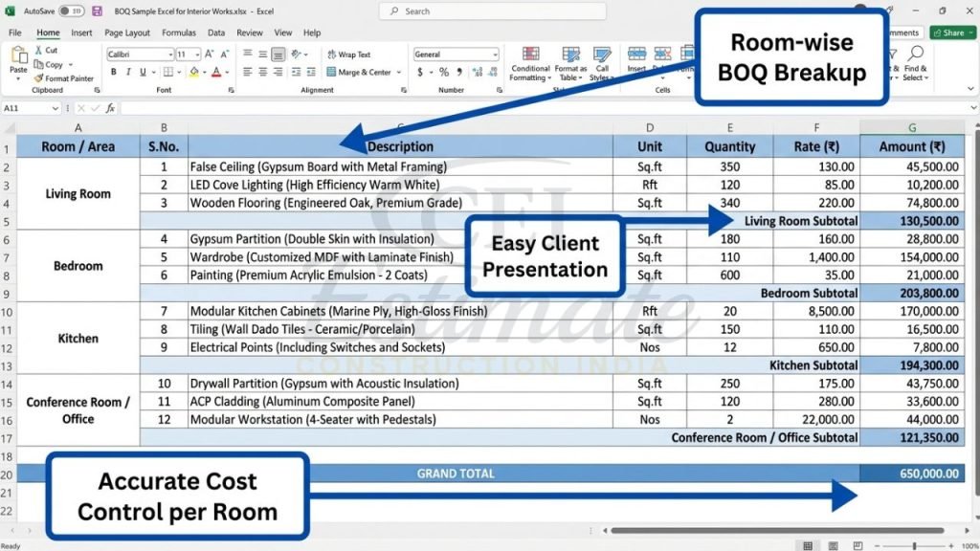Click the Format Painter brush icon
The width and height of the screenshot is (980, 551).
click(x=38, y=78)
